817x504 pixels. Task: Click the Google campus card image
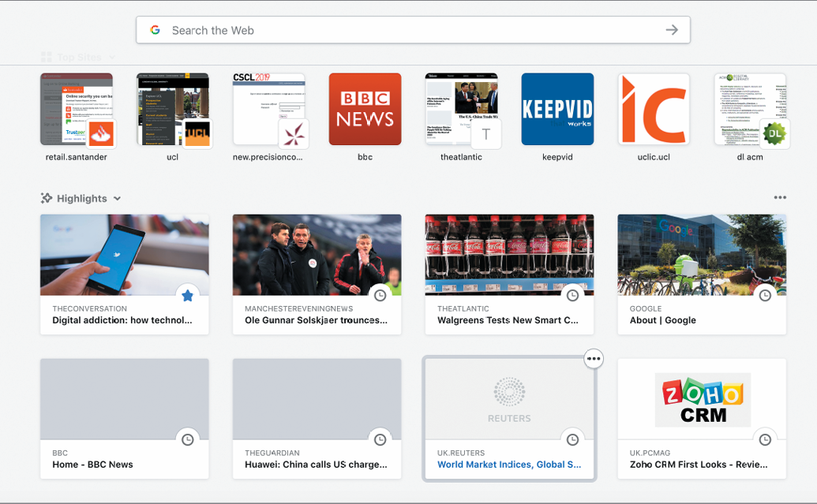pos(702,255)
